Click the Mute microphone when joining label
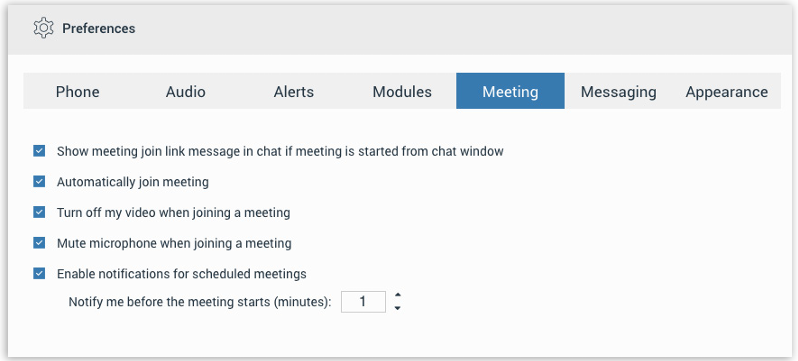This screenshot has height=361, width=798. tap(174, 243)
